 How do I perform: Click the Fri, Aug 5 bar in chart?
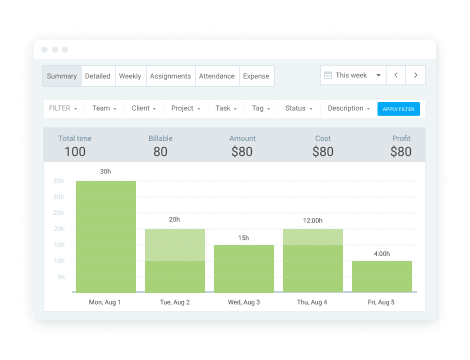click(382, 277)
